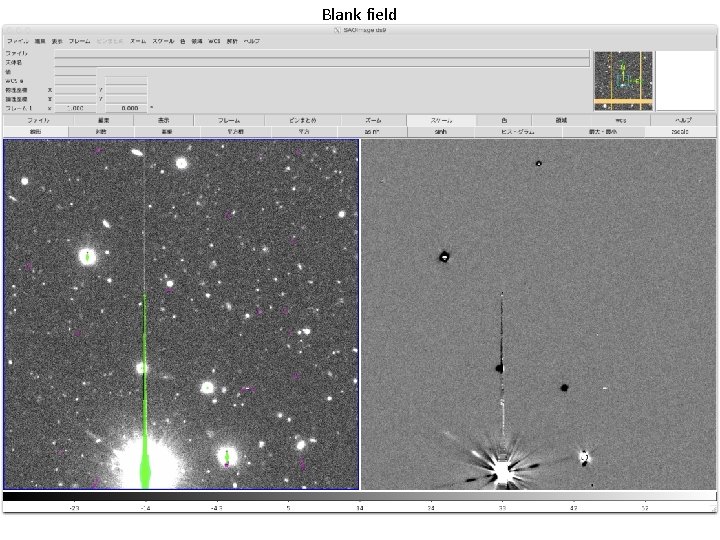Open the 解析 menu in the menu bar
720x540 pixels.
(x=232, y=41)
